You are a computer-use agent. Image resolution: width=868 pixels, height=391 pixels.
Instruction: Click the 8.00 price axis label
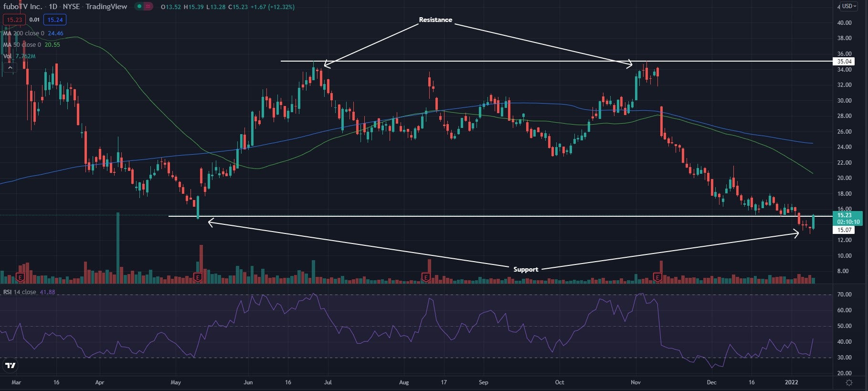pyautogui.click(x=843, y=271)
